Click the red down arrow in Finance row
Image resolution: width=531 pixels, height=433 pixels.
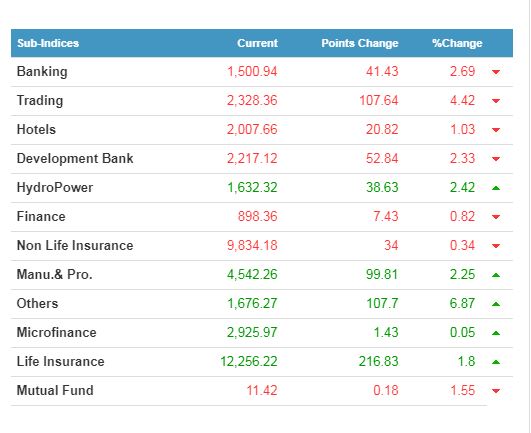pyautogui.click(x=496, y=217)
